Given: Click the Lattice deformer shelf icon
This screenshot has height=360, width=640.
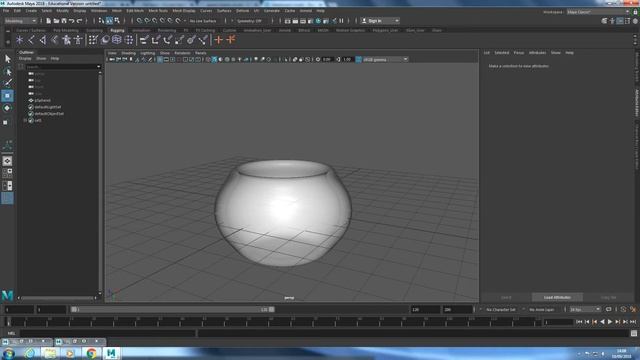Looking at the screenshot, I should [x=117, y=40].
